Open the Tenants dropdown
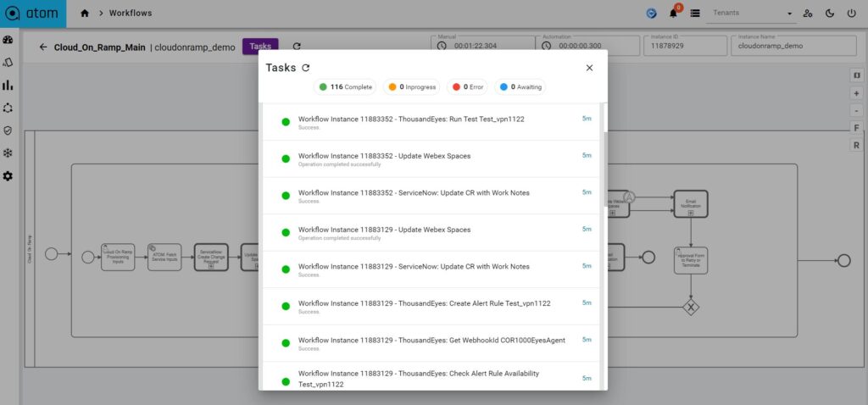The image size is (868, 405). tap(752, 14)
